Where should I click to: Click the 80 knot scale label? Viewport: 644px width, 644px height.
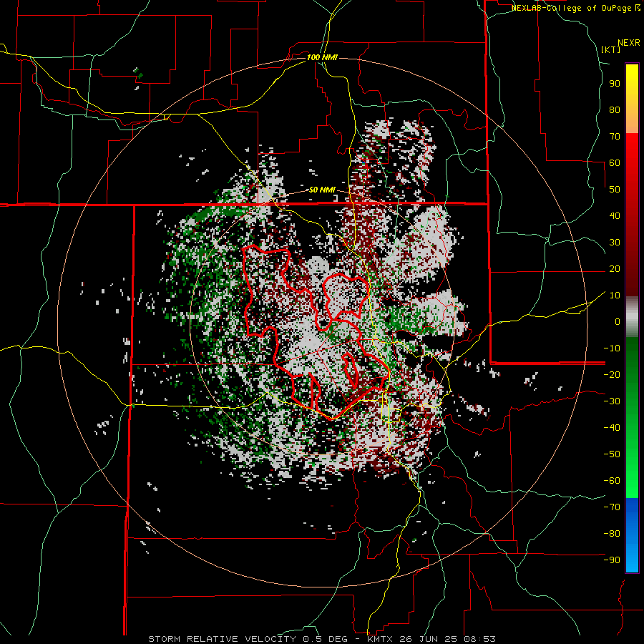point(615,109)
